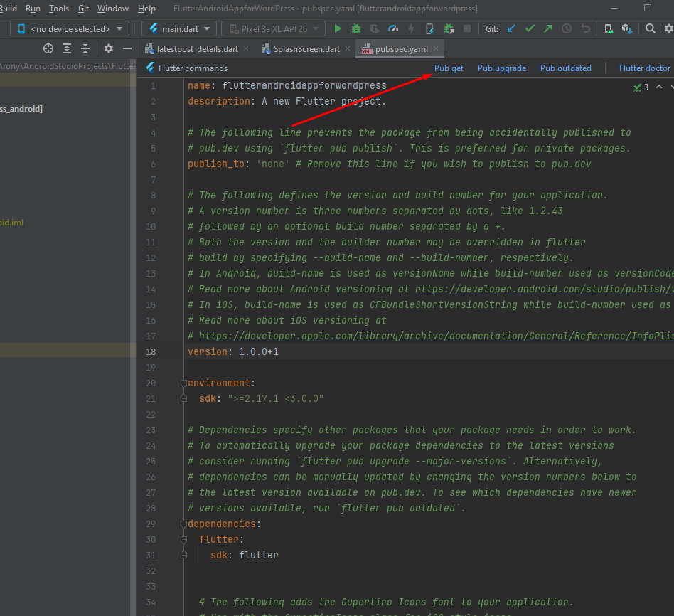Close the SplashScreen.dart tab
The image size is (674, 616).
pos(348,48)
